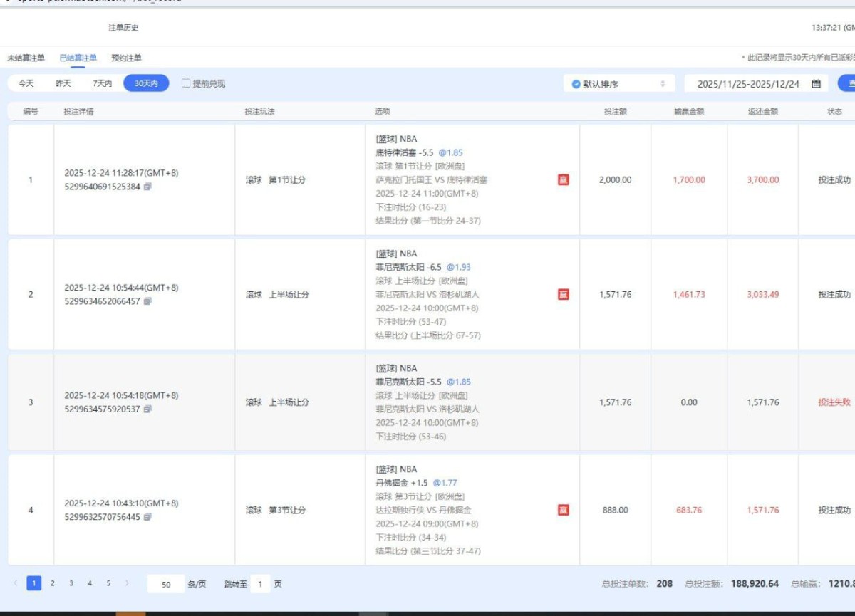Click the blue action button at top right
Viewport: 855px width, 616px height.
coord(848,83)
